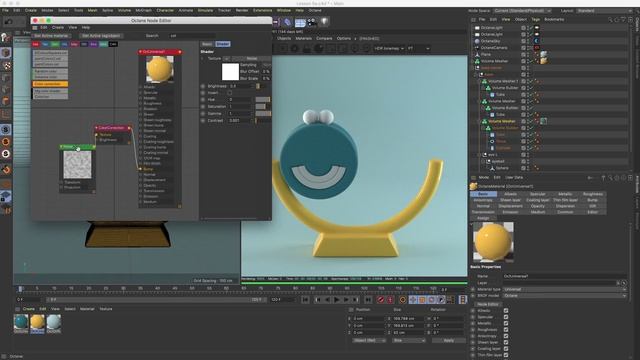Click the first S snapping icon in left toolbar

(x=6, y=129)
